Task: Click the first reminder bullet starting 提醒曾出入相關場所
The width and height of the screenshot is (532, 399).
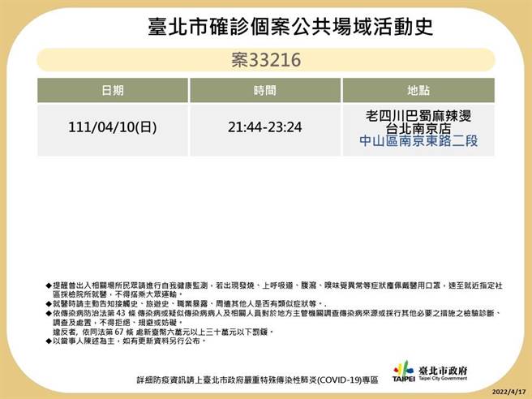Action: 274,290
